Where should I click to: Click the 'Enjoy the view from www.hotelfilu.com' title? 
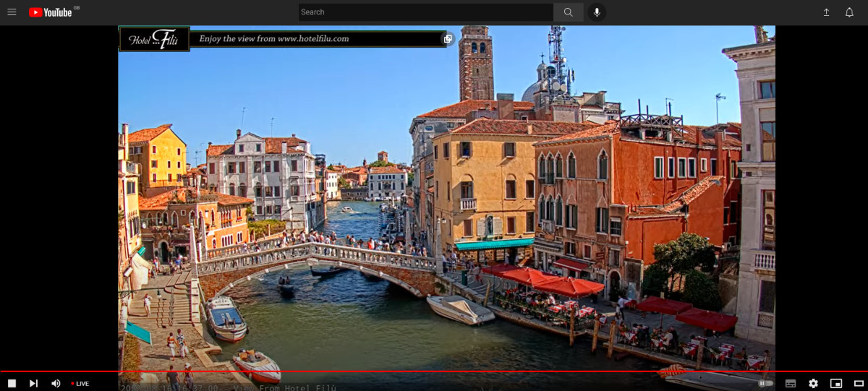[274, 39]
